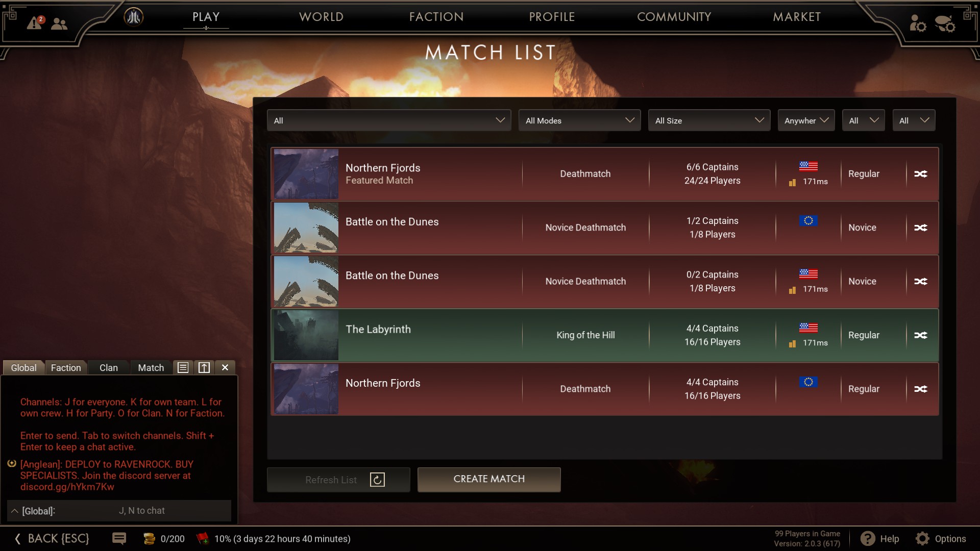The image size is (980, 551).
Task: Toggle pop-out chat window icon
Action: 204,367
